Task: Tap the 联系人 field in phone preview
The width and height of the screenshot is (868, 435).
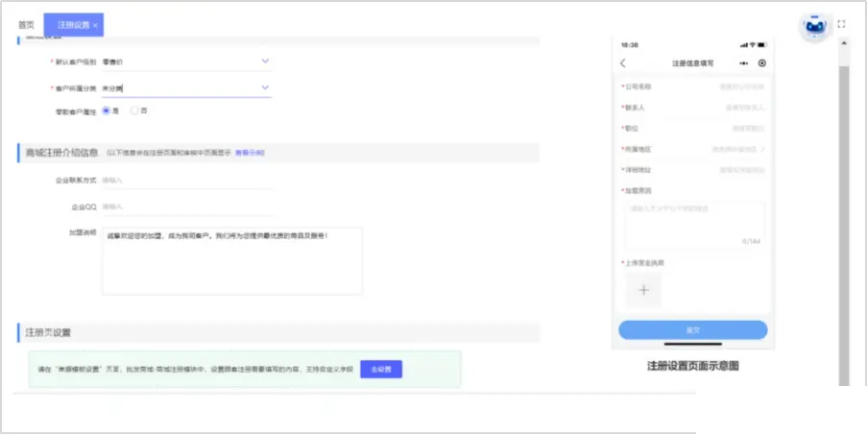Action: pyautogui.click(x=693, y=108)
